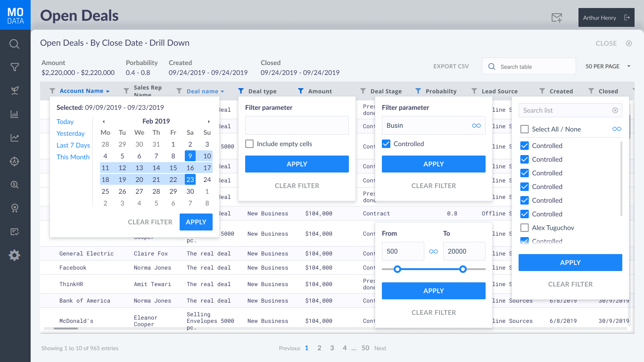
Task: Open the funnel filter icon in sidebar
Action: pos(15,67)
